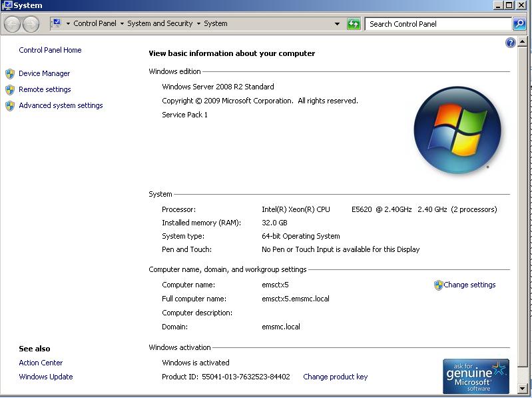Refresh the page using the green arrows button

[354, 24]
